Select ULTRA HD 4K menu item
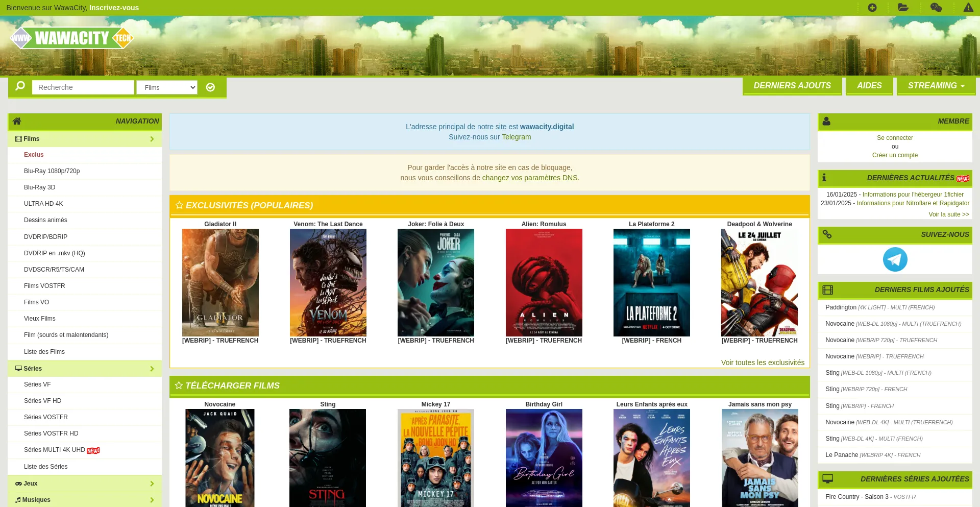 [43, 204]
